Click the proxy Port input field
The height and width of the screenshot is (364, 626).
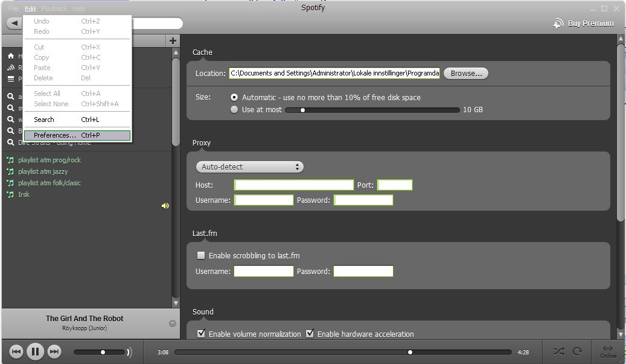tap(395, 185)
